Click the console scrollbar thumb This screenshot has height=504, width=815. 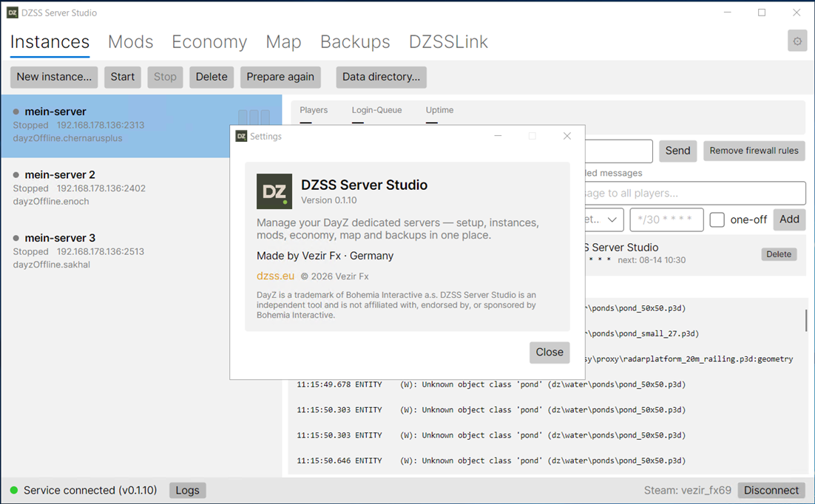coord(805,321)
